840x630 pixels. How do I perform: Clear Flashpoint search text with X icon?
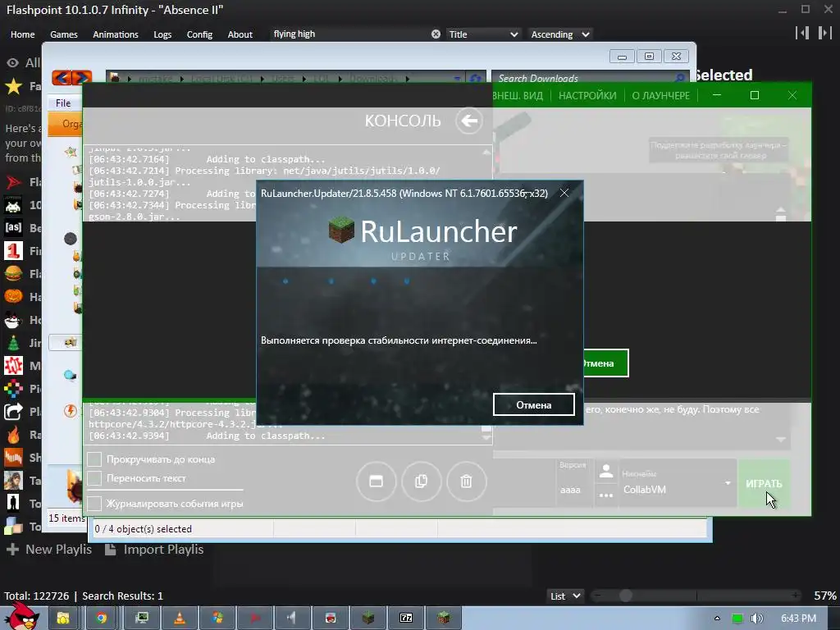point(436,34)
